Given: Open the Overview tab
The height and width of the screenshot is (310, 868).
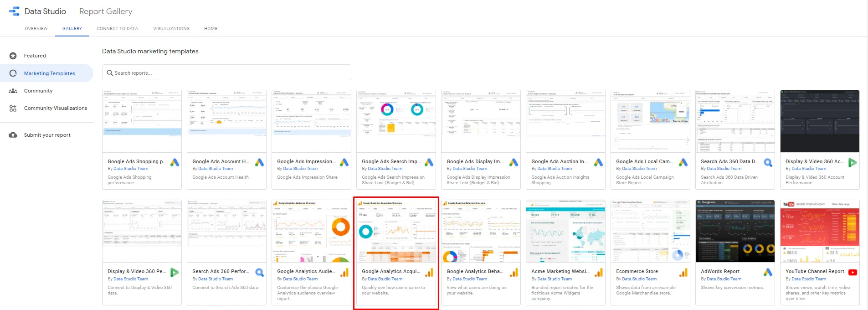Looking at the screenshot, I should [36, 29].
